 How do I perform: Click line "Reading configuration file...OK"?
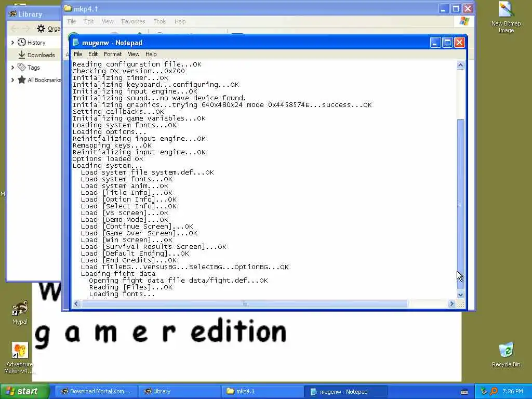(137, 64)
